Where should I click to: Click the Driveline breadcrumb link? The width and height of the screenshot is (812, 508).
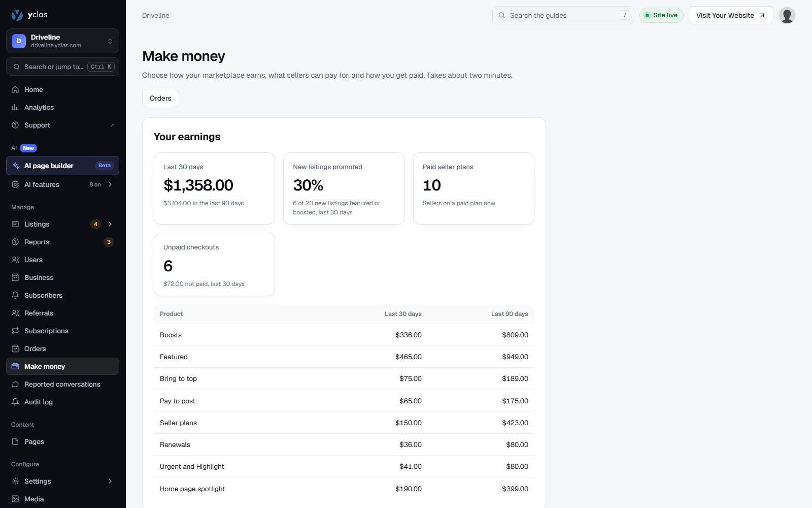click(x=156, y=15)
